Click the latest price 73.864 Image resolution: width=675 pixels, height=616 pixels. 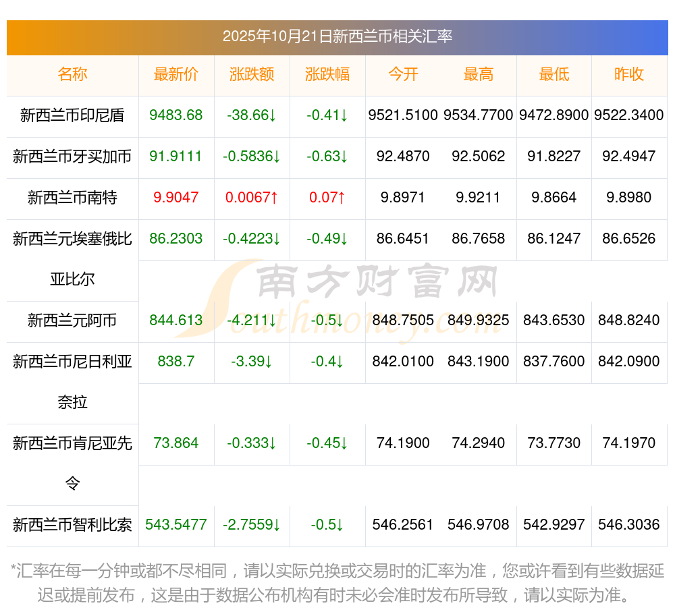pyautogui.click(x=176, y=443)
